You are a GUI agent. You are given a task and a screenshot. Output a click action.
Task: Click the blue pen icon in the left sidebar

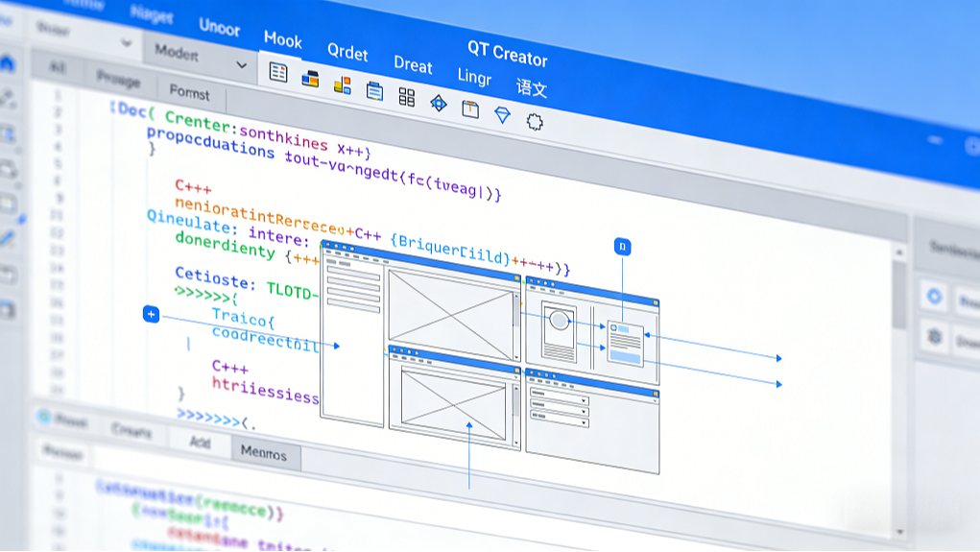pyautogui.click(x=8, y=238)
